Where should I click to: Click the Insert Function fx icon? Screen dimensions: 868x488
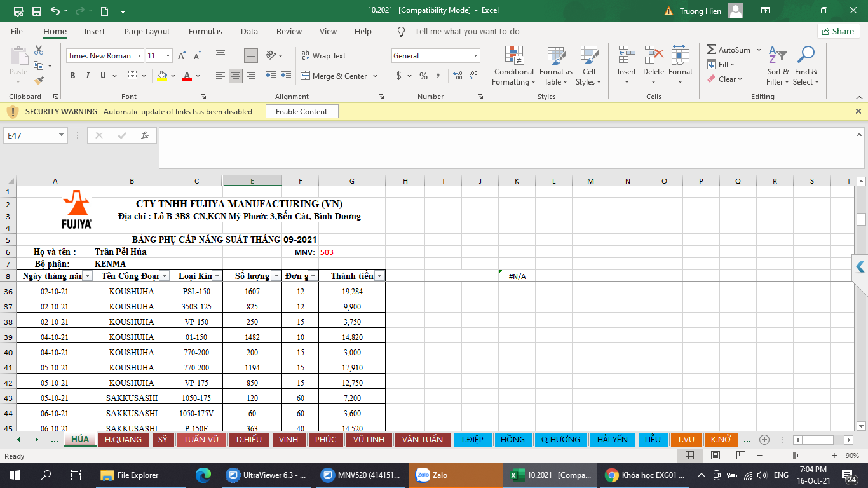point(145,135)
